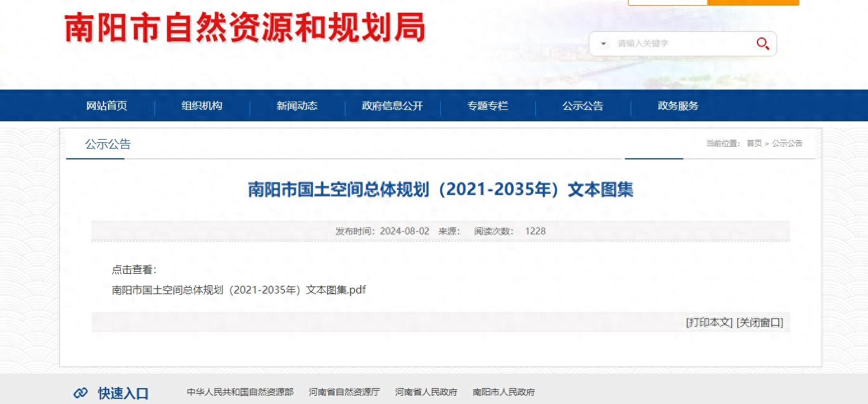The image size is (868, 404).
Task: Go to 组织机构 in the navigation bar
Action: [202, 106]
